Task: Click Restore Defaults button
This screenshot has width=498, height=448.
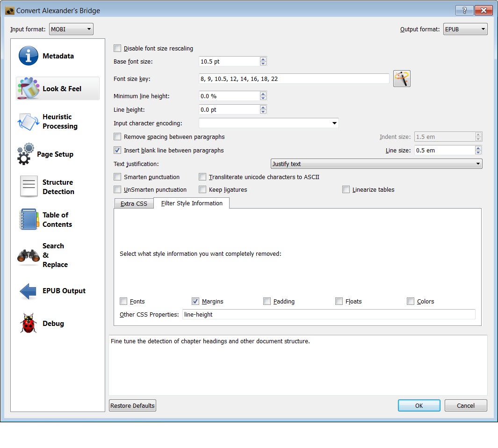Action: click(132, 405)
